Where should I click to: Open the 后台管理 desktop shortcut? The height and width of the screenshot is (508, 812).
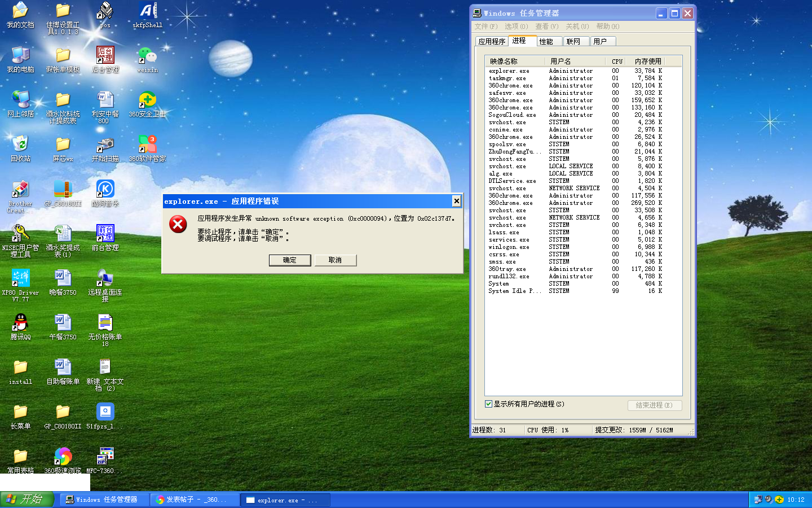105,60
